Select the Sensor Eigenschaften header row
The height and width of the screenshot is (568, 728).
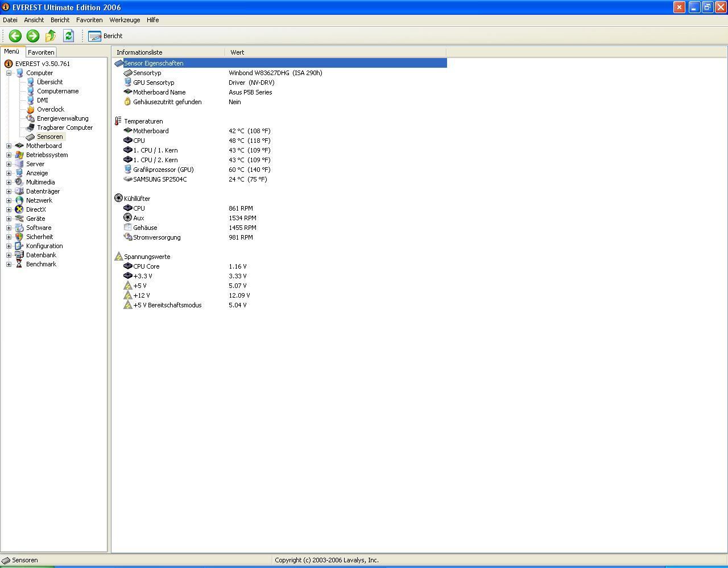[280, 63]
